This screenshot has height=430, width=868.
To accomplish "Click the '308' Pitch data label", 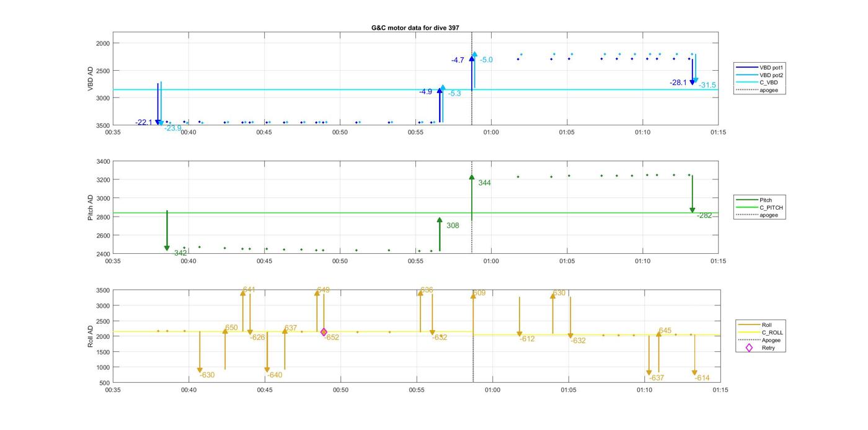I will [453, 226].
